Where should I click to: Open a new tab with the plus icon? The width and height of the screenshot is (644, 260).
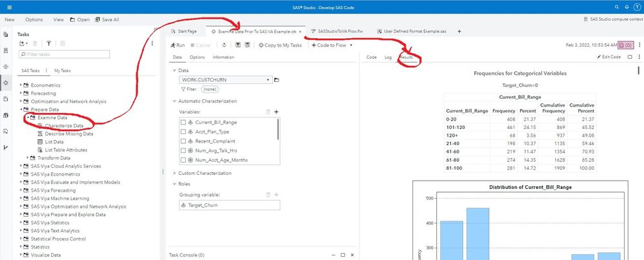coord(459,31)
